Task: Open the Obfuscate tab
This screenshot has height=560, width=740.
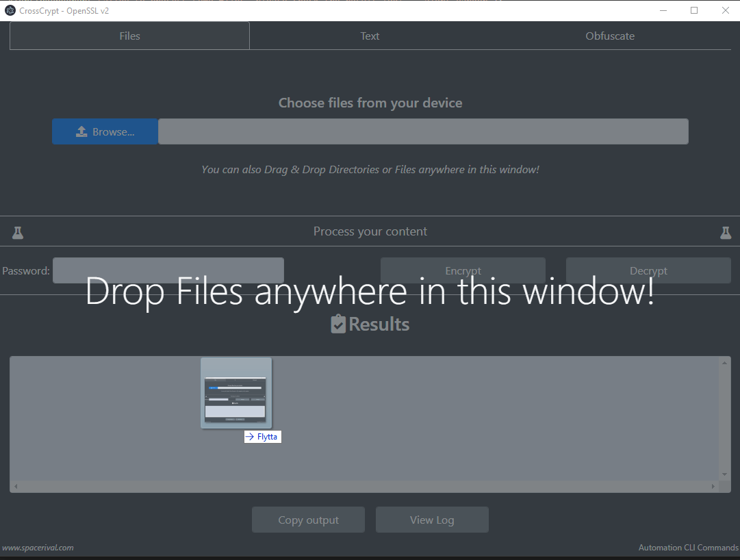Action: pos(610,36)
